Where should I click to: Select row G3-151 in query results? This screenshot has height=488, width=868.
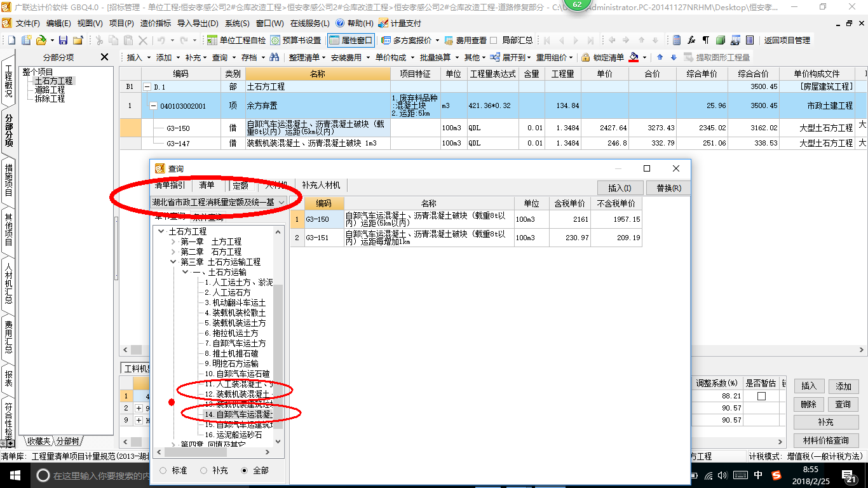pyautogui.click(x=466, y=238)
